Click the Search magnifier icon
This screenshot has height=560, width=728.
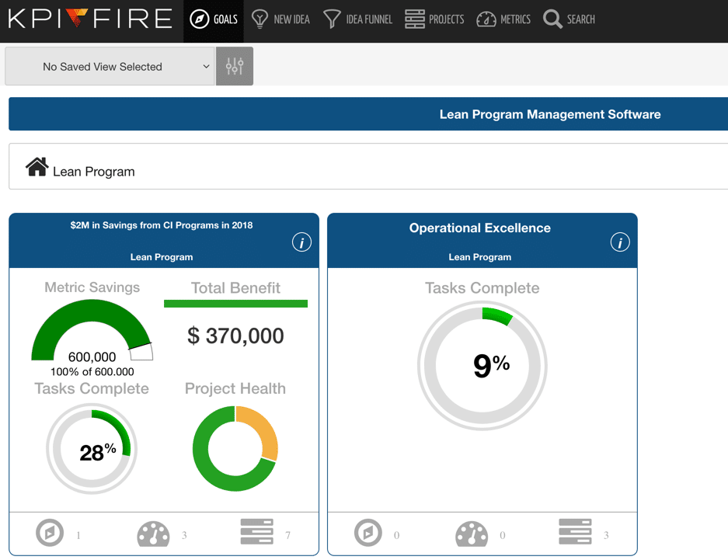click(552, 19)
